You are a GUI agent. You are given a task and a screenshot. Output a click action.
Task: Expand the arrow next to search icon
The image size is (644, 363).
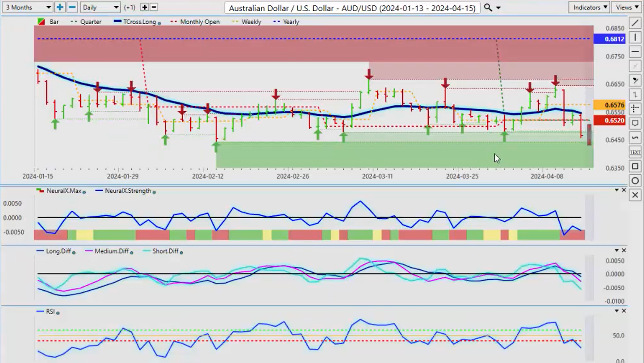[x=498, y=8]
